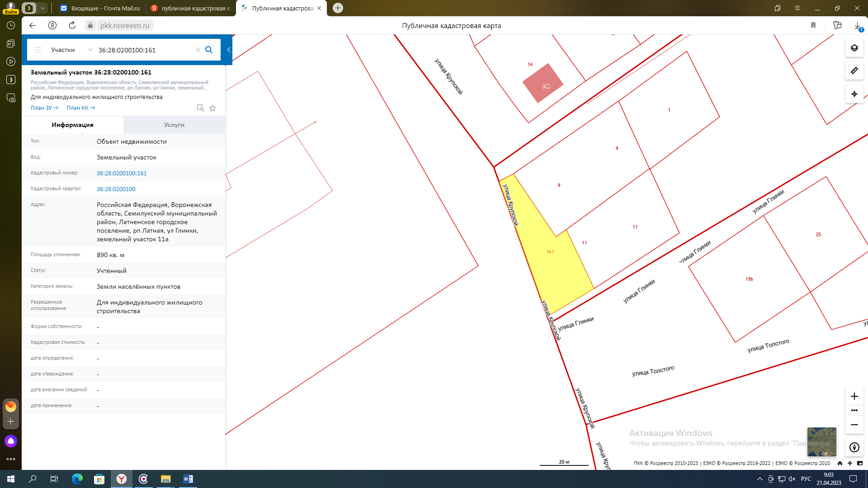
Task: Open cadastral quarter 36:28:0200100 link
Action: 116,189
